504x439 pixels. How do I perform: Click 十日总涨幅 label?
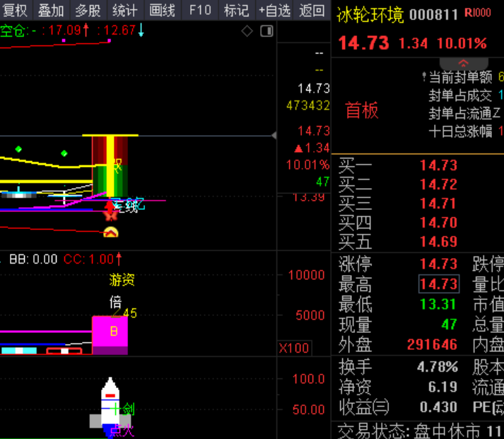[x=460, y=131]
